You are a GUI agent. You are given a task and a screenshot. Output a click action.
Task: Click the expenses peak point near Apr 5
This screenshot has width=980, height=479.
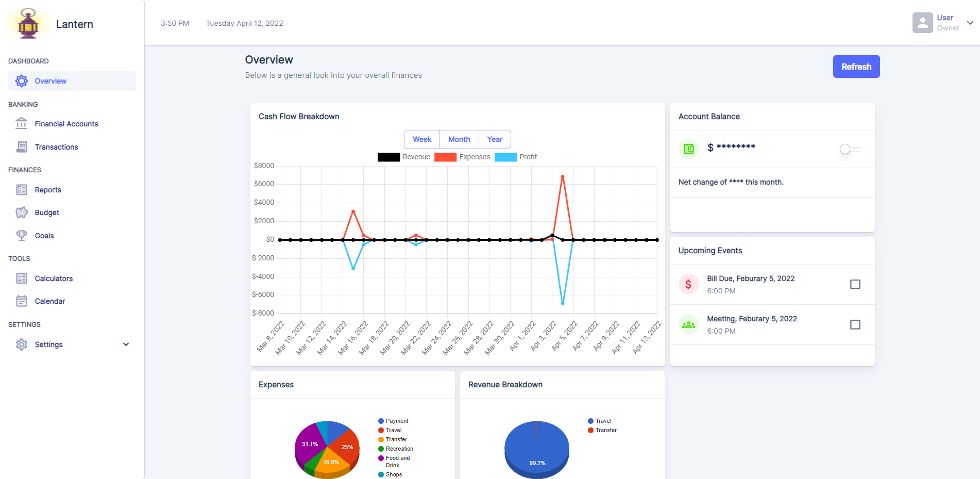[563, 177]
